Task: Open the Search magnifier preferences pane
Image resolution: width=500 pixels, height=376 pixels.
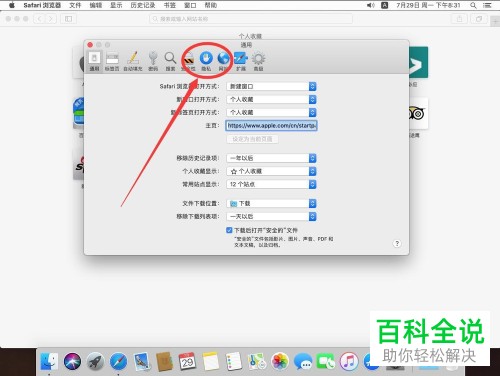Action: (x=170, y=62)
